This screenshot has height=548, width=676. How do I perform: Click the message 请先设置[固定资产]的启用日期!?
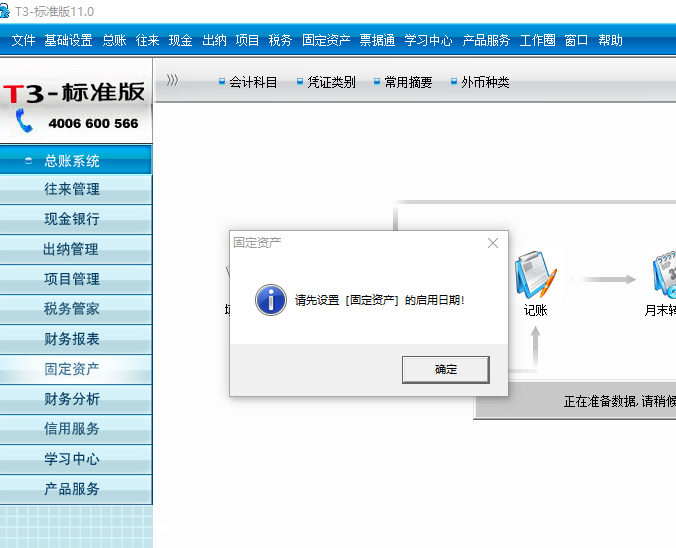coord(379,300)
